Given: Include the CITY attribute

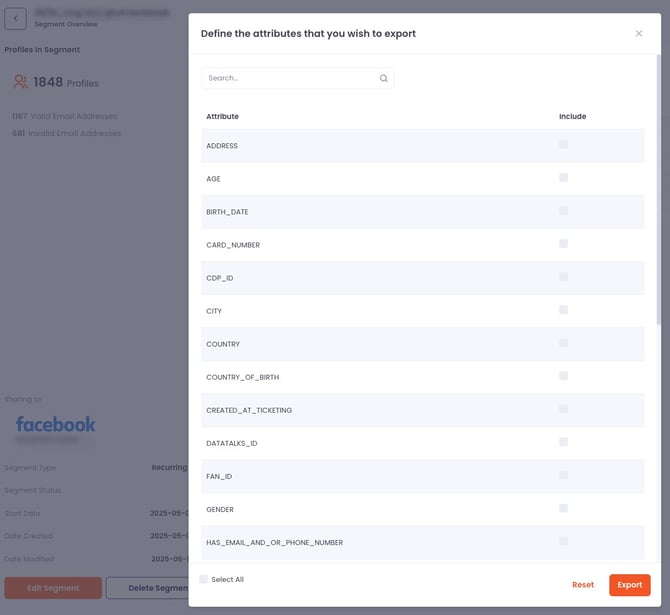Looking at the screenshot, I should click(564, 310).
